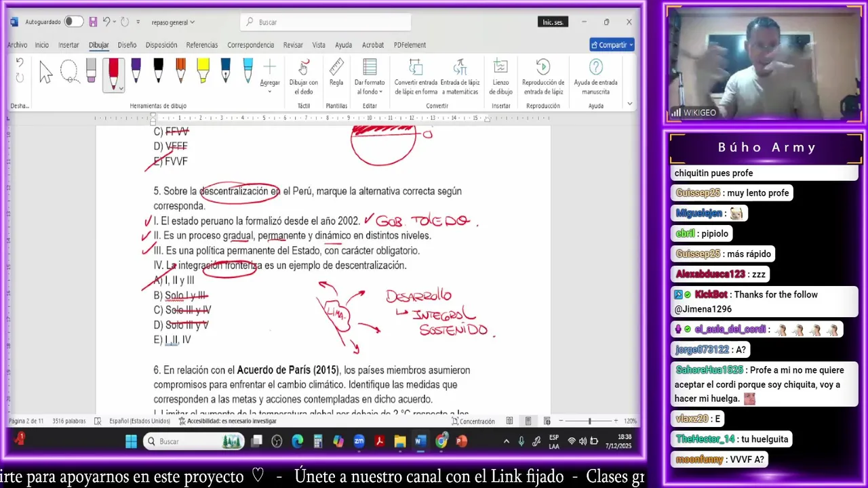868x488 pixels.
Task: Start Reproducción de entrada de lápiz
Action: [x=542, y=77]
